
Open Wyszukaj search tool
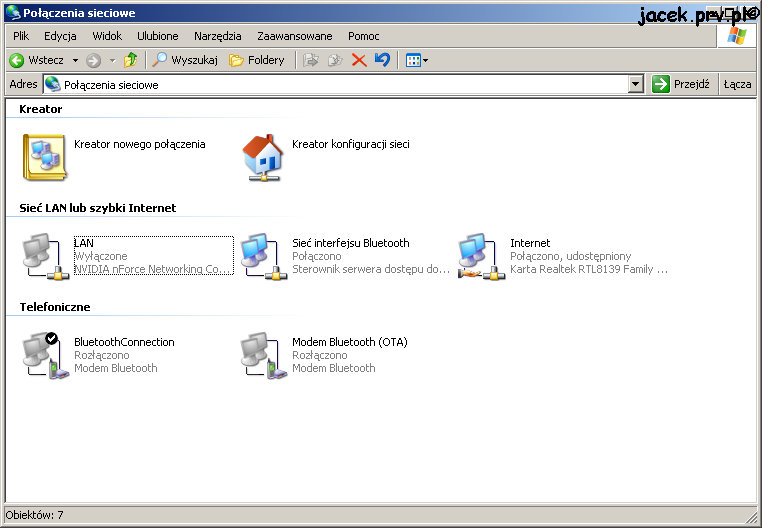coord(185,60)
